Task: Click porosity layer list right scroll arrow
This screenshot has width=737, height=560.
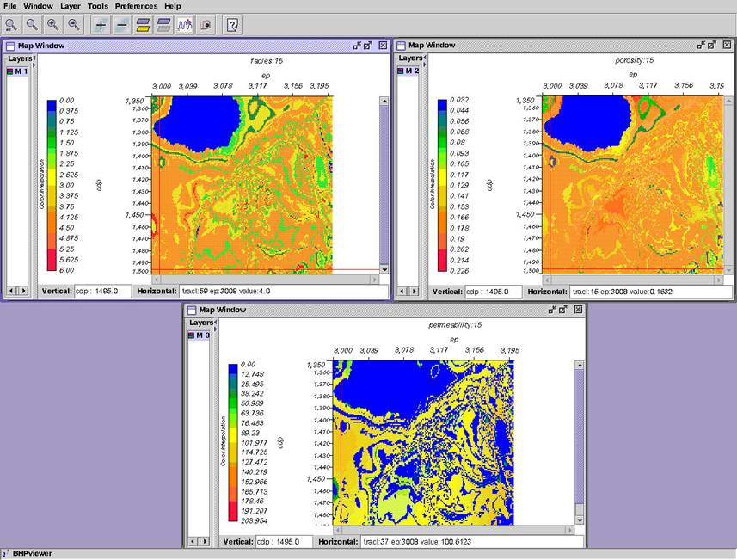Action: [x=415, y=292]
